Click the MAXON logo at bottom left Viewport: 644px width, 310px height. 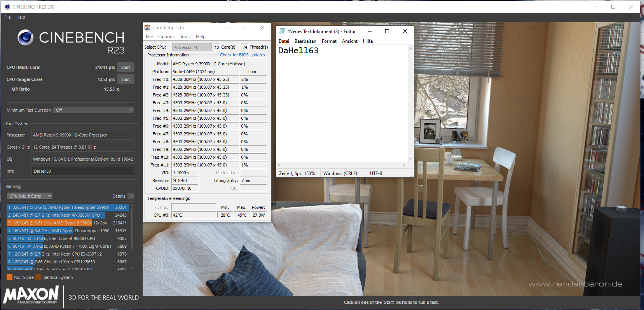point(31,295)
